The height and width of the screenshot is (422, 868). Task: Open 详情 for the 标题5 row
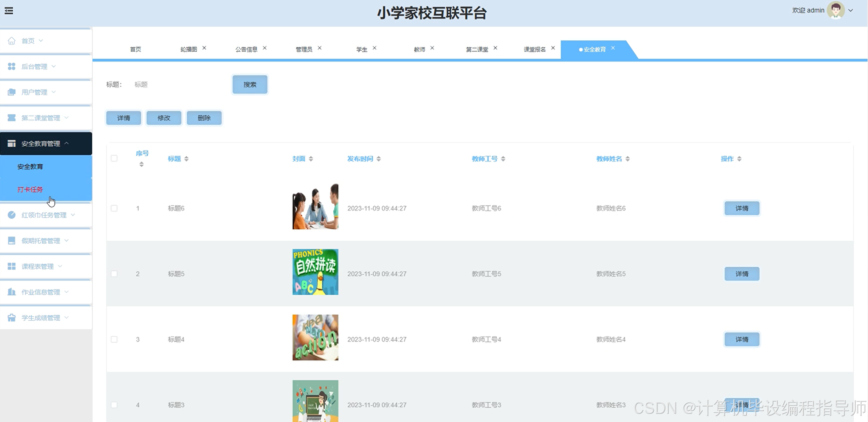click(742, 274)
